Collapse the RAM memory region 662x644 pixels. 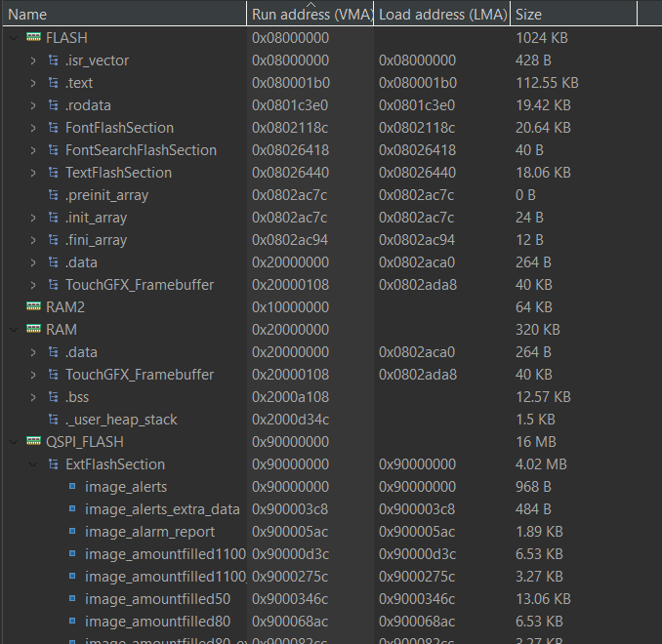tap(14, 330)
